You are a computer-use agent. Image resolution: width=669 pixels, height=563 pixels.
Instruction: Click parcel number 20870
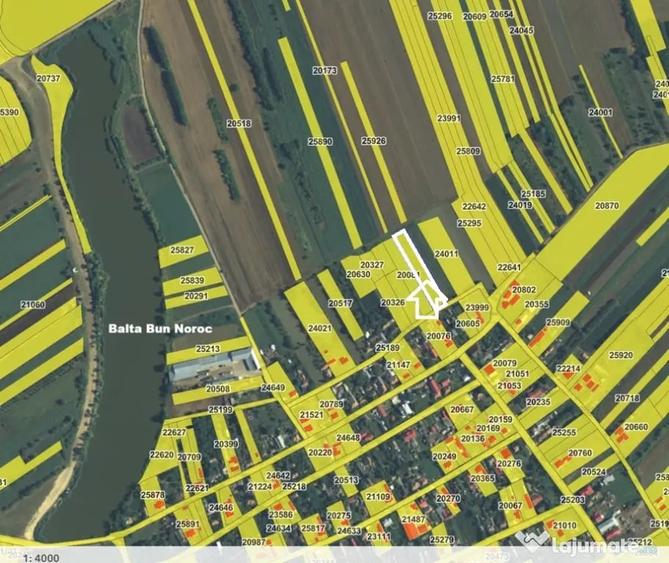pyautogui.click(x=607, y=205)
